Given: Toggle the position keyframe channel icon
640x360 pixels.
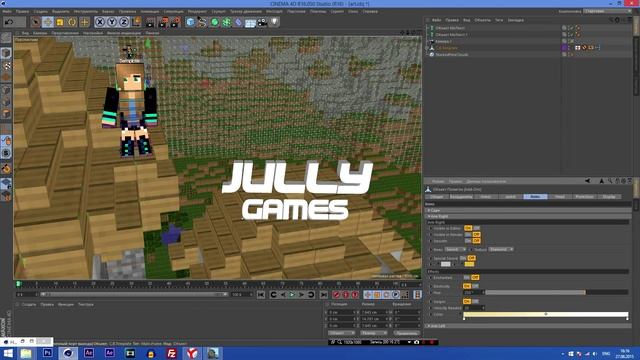Looking at the screenshot, I should (368, 295).
